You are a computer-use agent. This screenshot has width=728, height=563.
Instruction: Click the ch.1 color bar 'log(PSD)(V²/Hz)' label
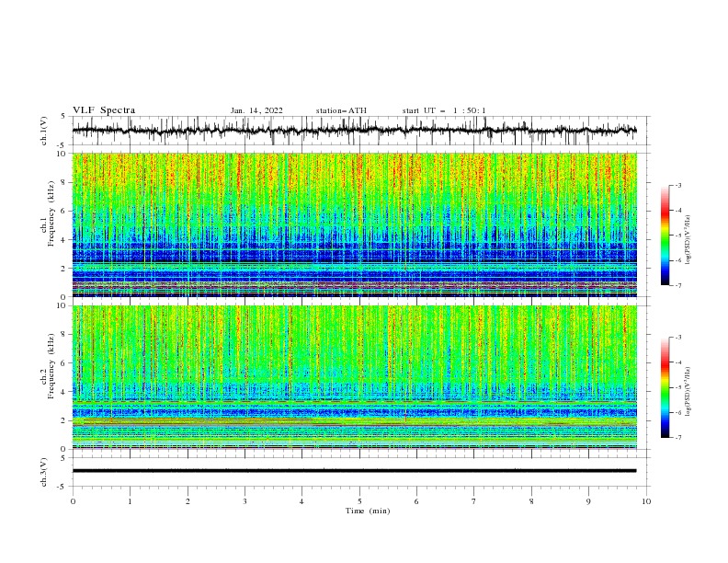[688, 240]
